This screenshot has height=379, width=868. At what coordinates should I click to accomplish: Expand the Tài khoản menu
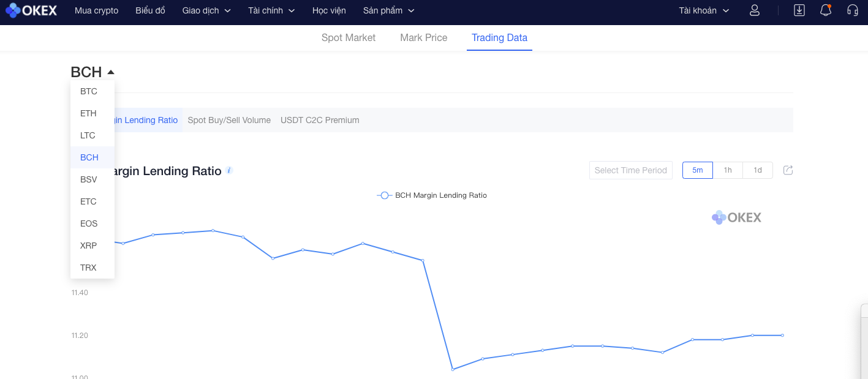click(704, 10)
